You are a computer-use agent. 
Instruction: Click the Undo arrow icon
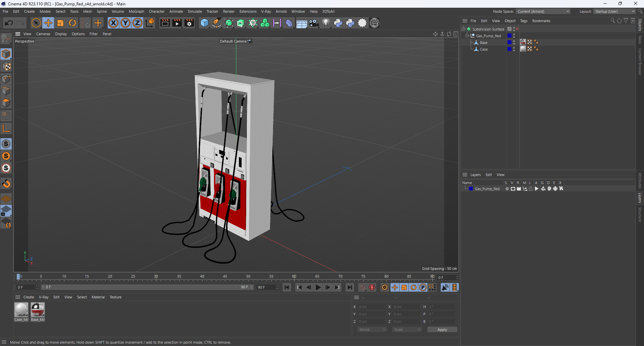[x=9, y=23]
